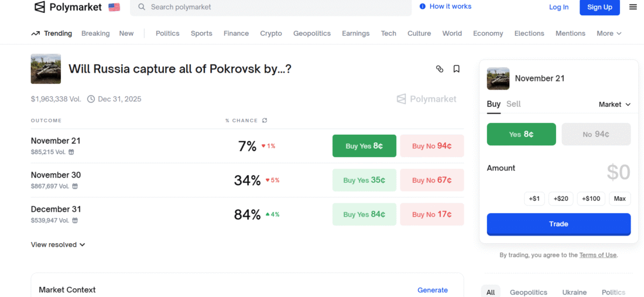This screenshot has width=644, height=297.
Task: Click the refresh icon beside % Chance
Action: click(x=265, y=121)
